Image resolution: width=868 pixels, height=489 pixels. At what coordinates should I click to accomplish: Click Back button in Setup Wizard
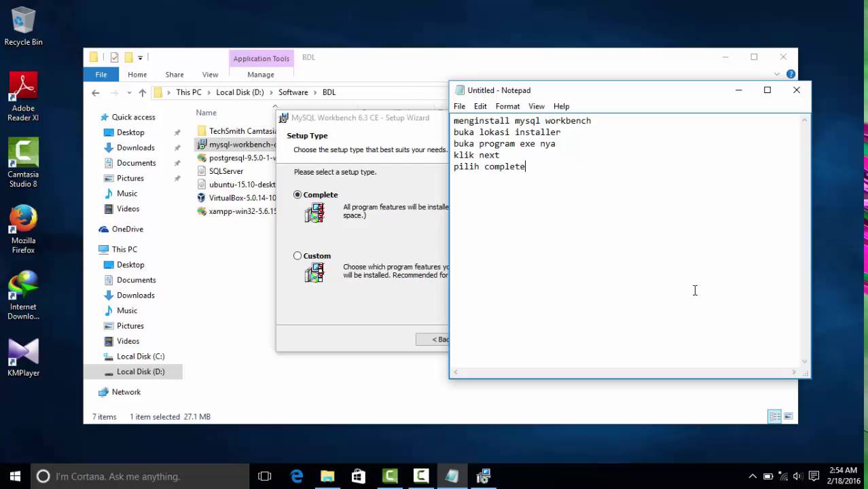click(433, 340)
